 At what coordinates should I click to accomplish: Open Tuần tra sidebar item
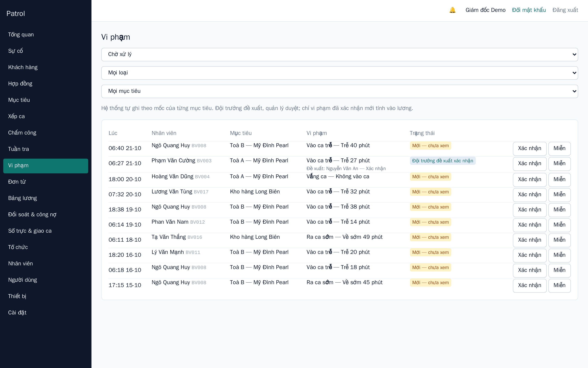click(x=46, y=149)
